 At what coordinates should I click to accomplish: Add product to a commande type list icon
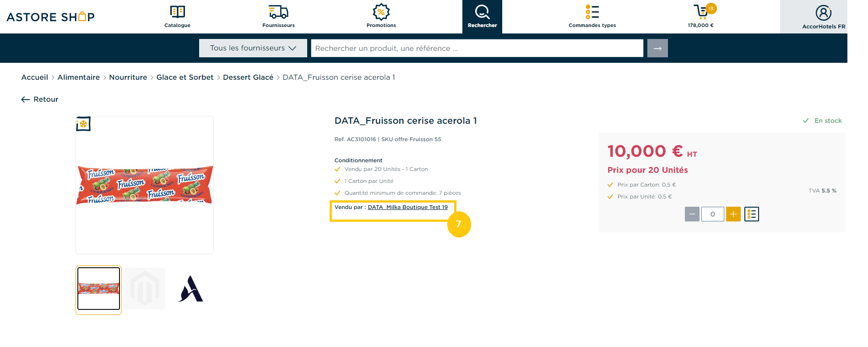pyautogui.click(x=752, y=214)
